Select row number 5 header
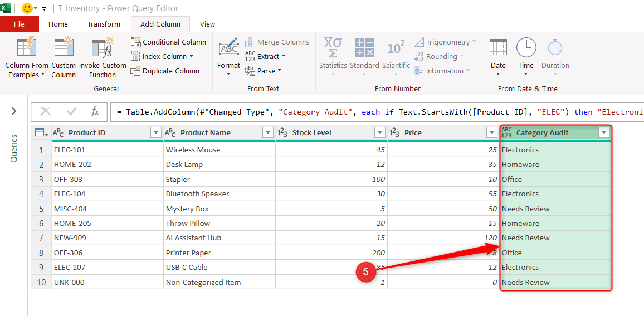 click(x=41, y=209)
